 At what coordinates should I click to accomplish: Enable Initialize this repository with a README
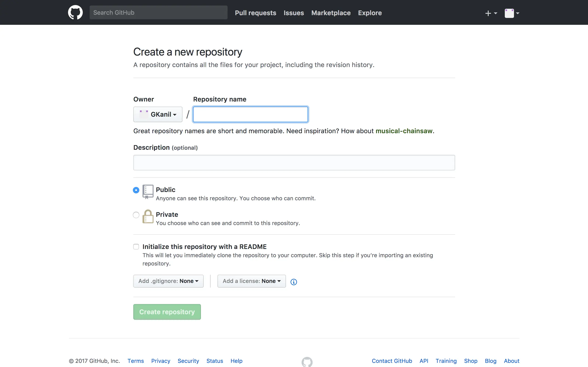pos(136,247)
